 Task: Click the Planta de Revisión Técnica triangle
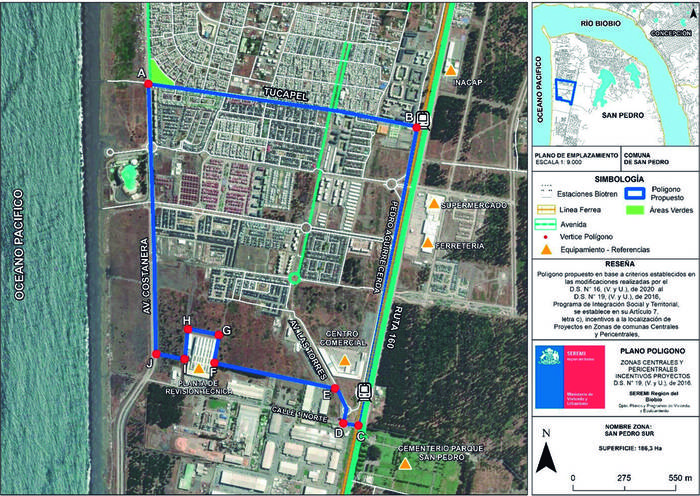[x=198, y=369]
